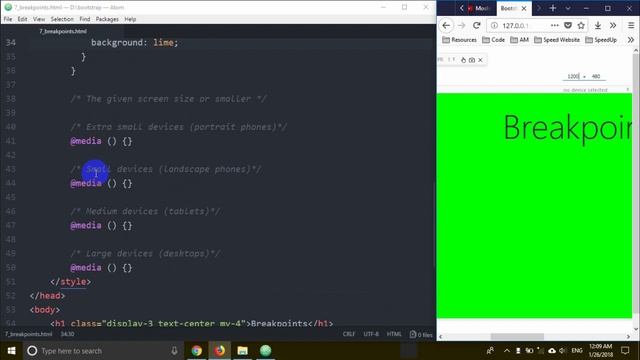Show site info icon in address bar
The height and width of the screenshot is (360, 640).
[x=494, y=25]
